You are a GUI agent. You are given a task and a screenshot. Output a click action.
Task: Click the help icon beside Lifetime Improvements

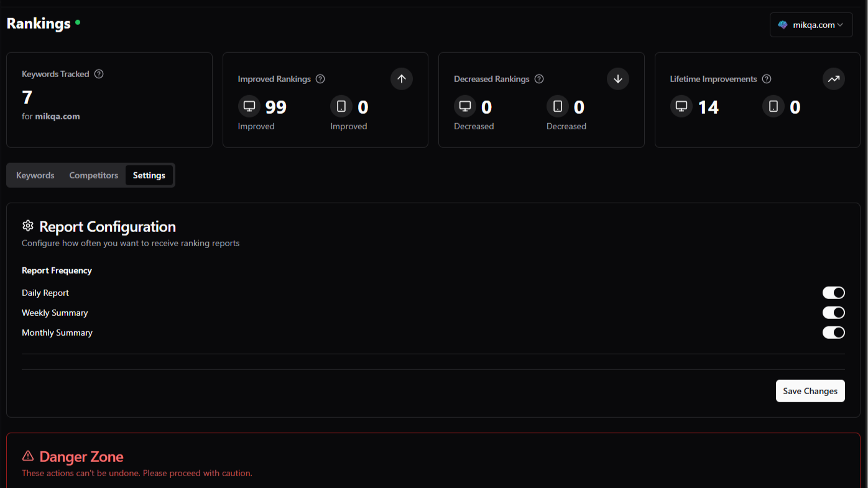(767, 79)
